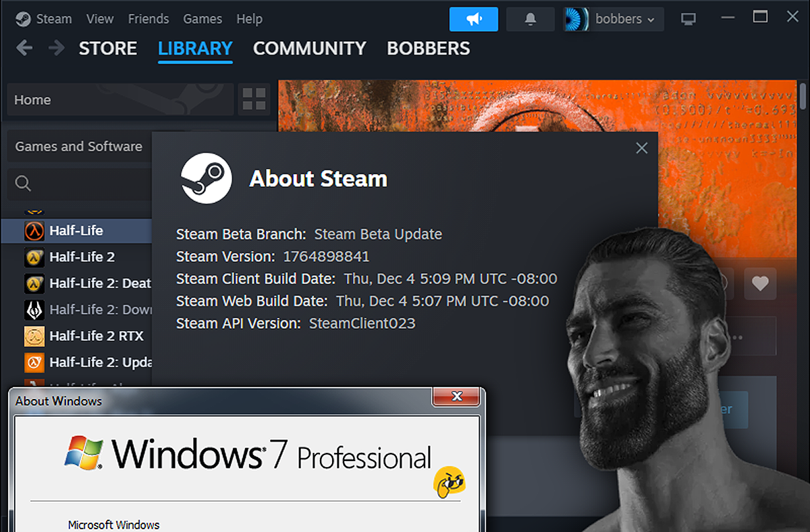Switch library to grid collections view
The width and height of the screenshot is (810, 532).
point(254,99)
